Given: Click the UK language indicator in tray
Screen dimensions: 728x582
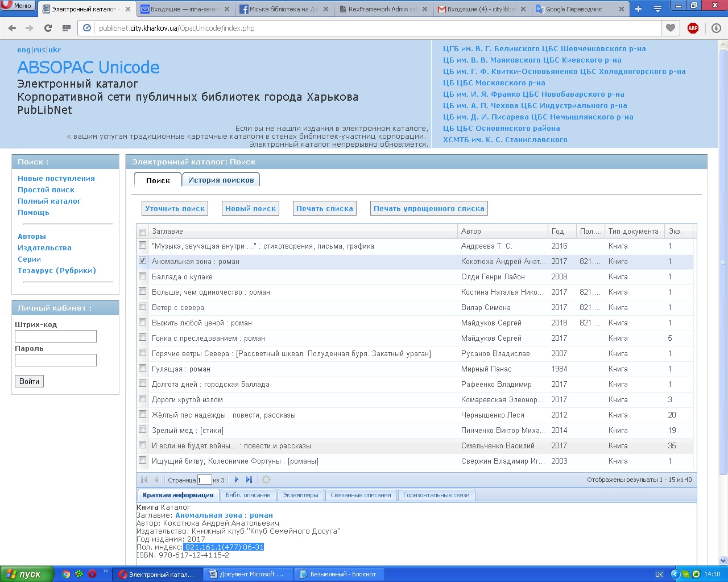Looking at the screenshot, I should click(659, 574).
